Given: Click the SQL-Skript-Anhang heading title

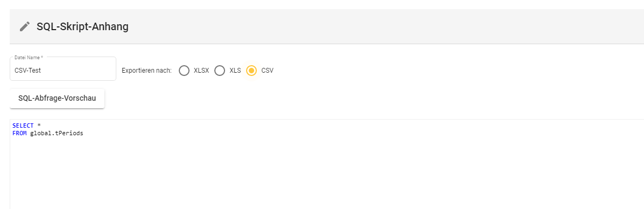Looking at the screenshot, I should 82,27.
